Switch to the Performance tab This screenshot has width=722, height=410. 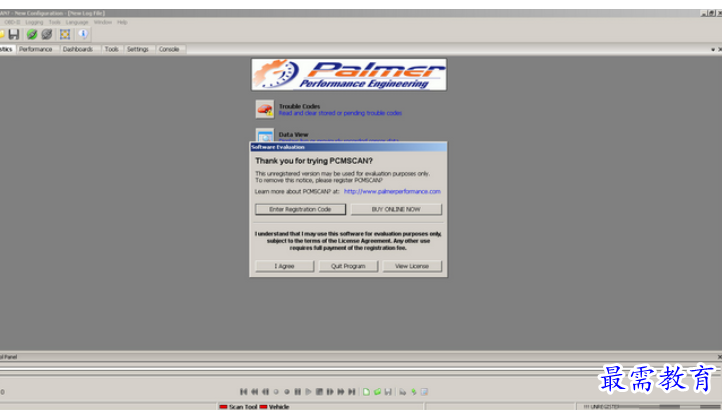click(x=36, y=49)
